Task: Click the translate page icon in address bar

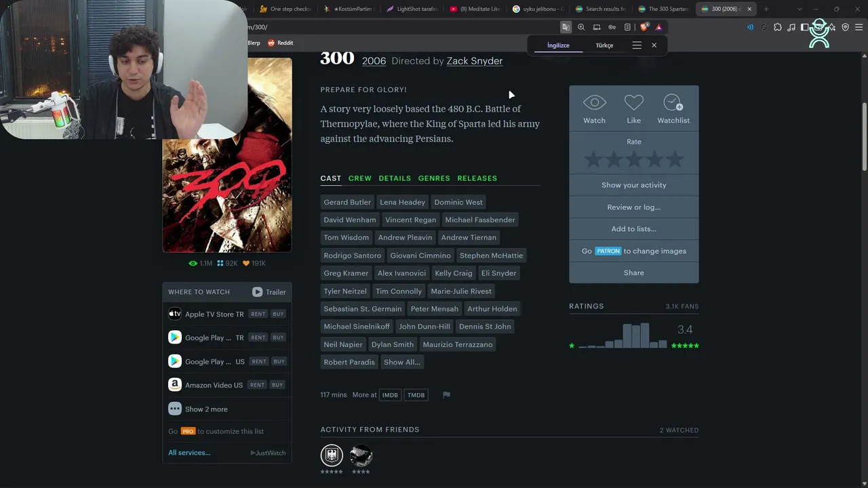Action: click(x=566, y=27)
